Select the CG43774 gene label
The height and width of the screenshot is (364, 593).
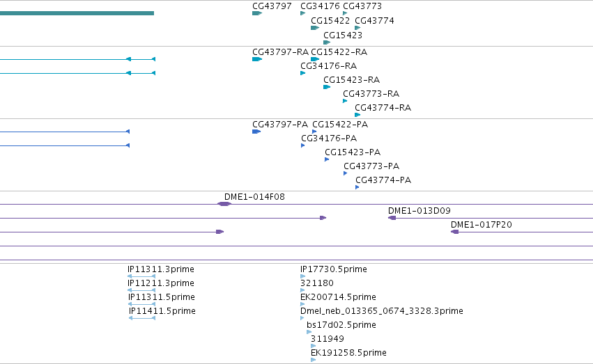pyautogui.click(x=374, y=21)
